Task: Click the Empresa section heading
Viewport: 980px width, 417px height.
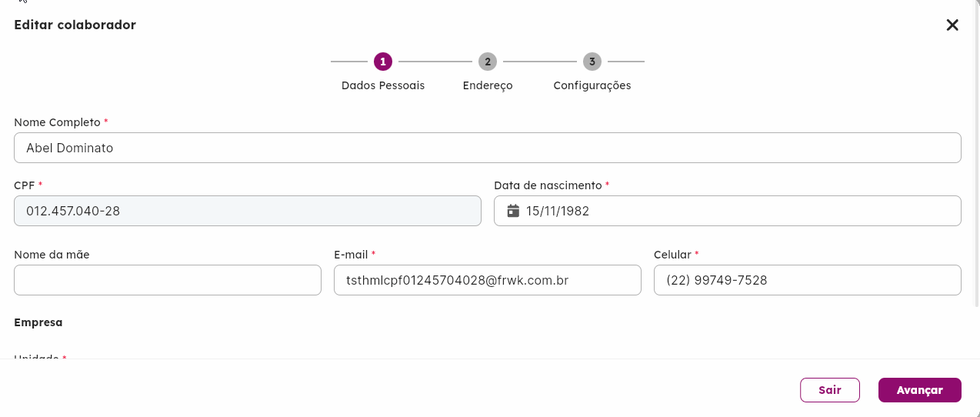Action: tap(38, 322)
